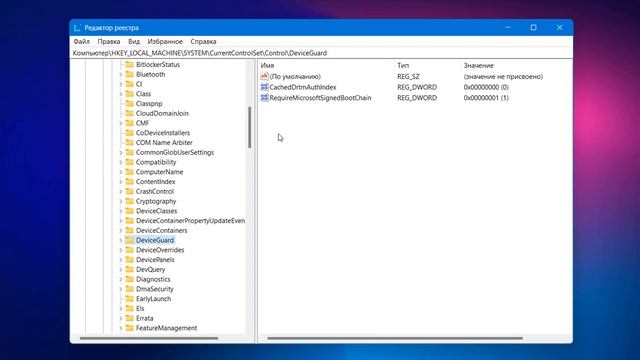Select the CoDeviceInstallers folder icon
Screen dimensions: 640x360
click(130, 133)
